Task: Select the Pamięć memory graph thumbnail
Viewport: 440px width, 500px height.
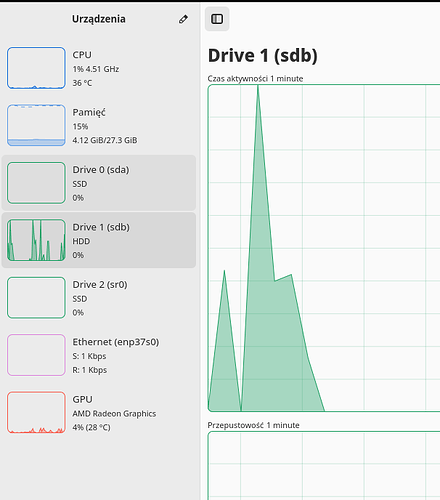Action: pos(36,125)
